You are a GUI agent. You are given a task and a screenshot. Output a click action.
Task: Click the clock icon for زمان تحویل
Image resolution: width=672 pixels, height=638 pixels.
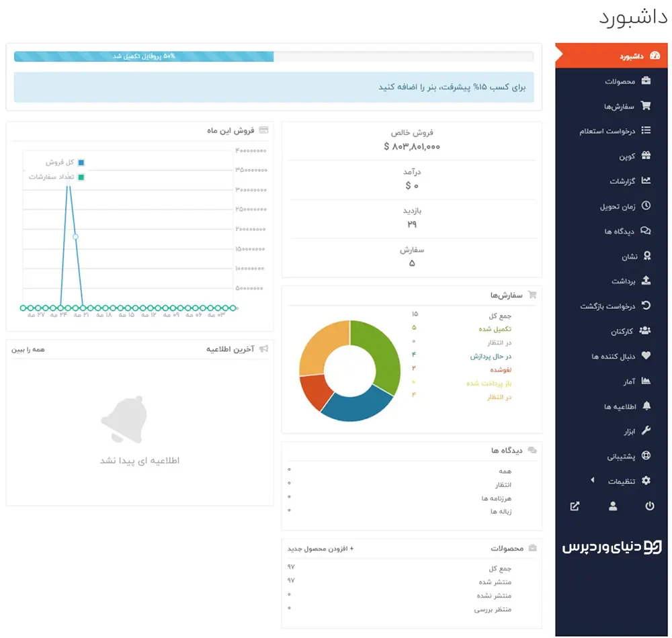click(646, 206)
